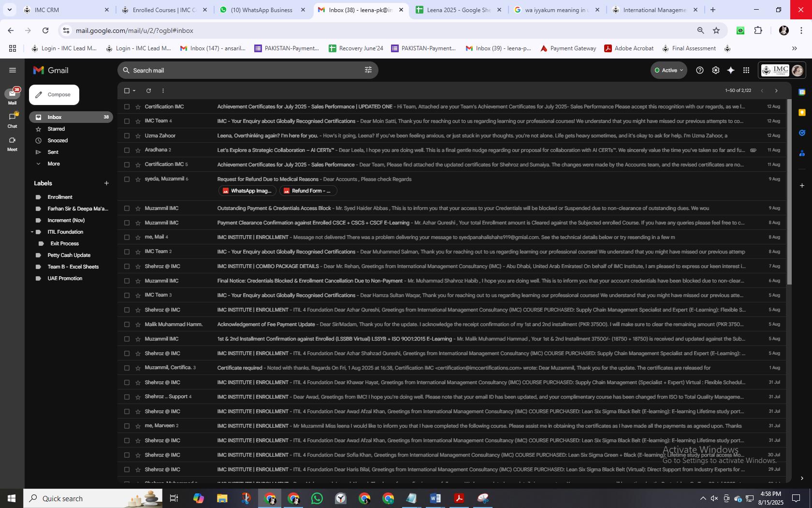Go to next page of emails
This screenshot has height=508, width=812.
tap(776, 90)
